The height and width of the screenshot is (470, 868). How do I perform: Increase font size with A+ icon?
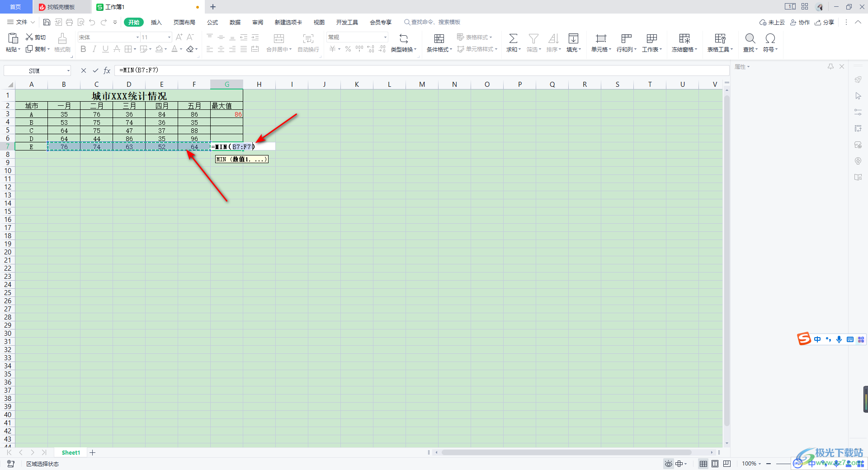click(x=179, y=37)
